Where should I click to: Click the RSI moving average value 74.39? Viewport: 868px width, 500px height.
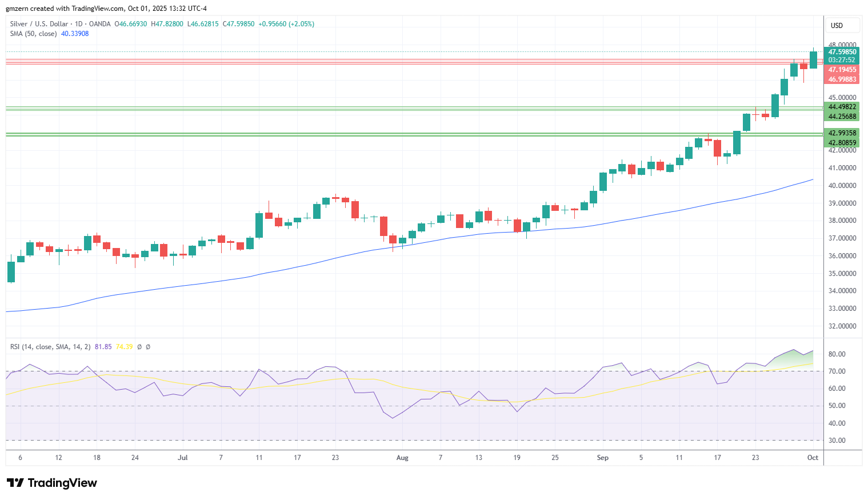[124, 347]
